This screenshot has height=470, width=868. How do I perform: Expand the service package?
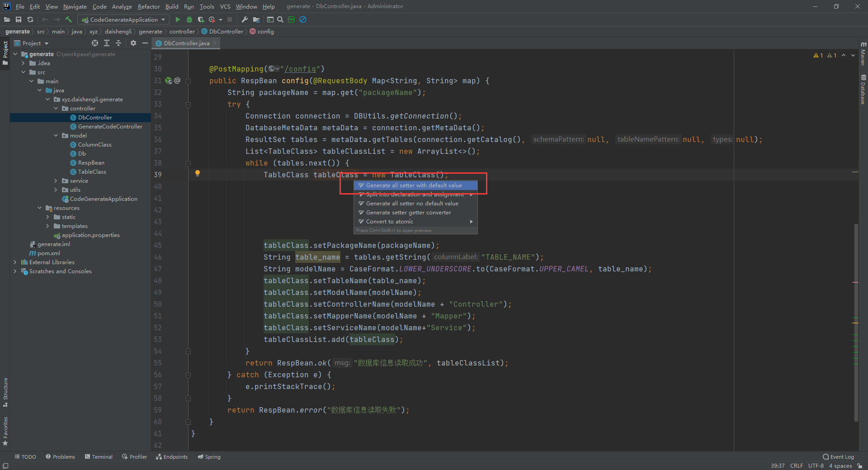[x=56, y=180]
